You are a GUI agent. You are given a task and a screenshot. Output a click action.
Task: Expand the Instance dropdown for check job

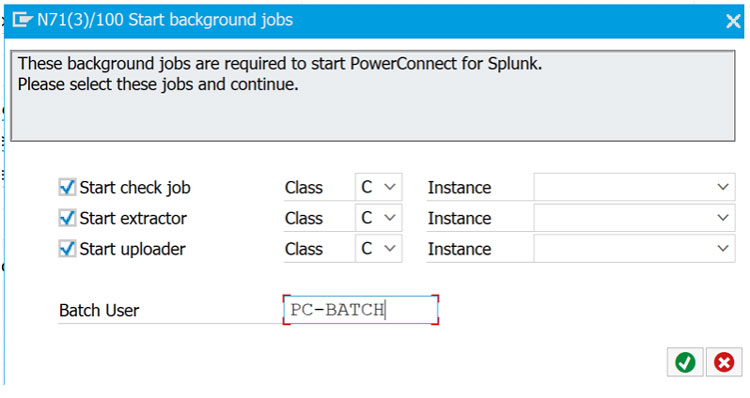click(634, 187)
